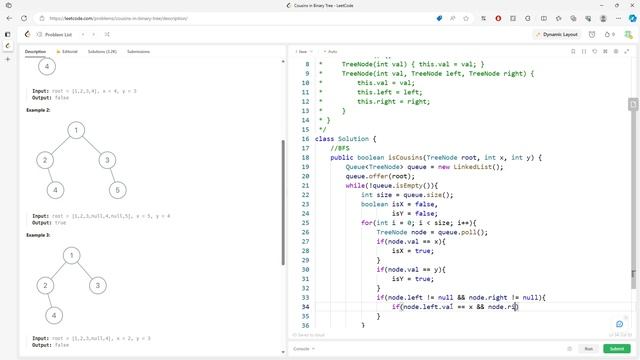640x360 pixels.
Task: Click the blue shopping tag icon in the address bar
Action: click(x=439, y=18)
